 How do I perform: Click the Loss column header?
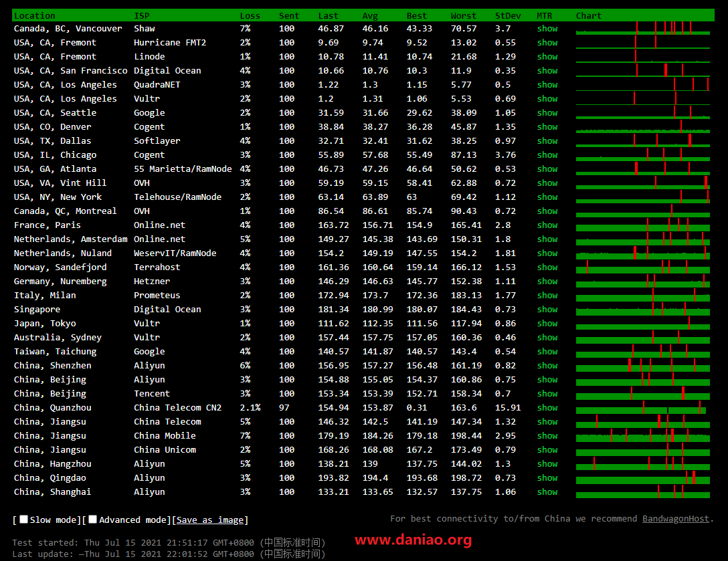point(250,16)
